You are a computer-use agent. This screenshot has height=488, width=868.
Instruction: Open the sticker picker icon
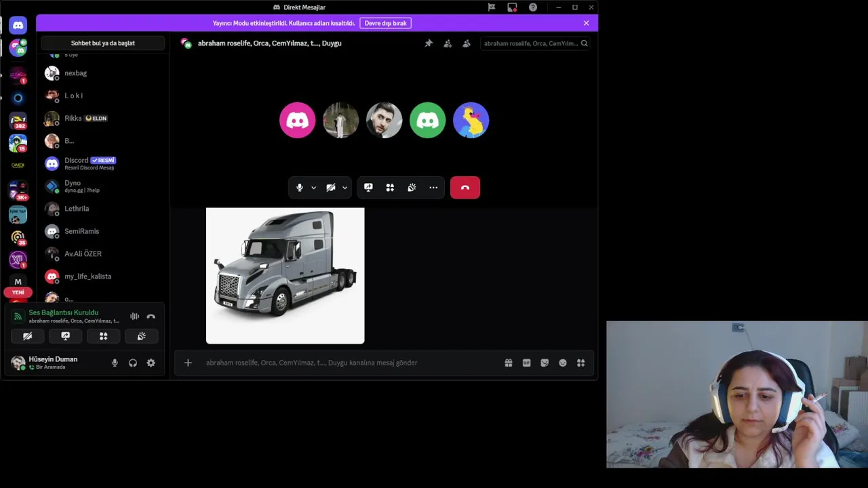click(545, 363)
